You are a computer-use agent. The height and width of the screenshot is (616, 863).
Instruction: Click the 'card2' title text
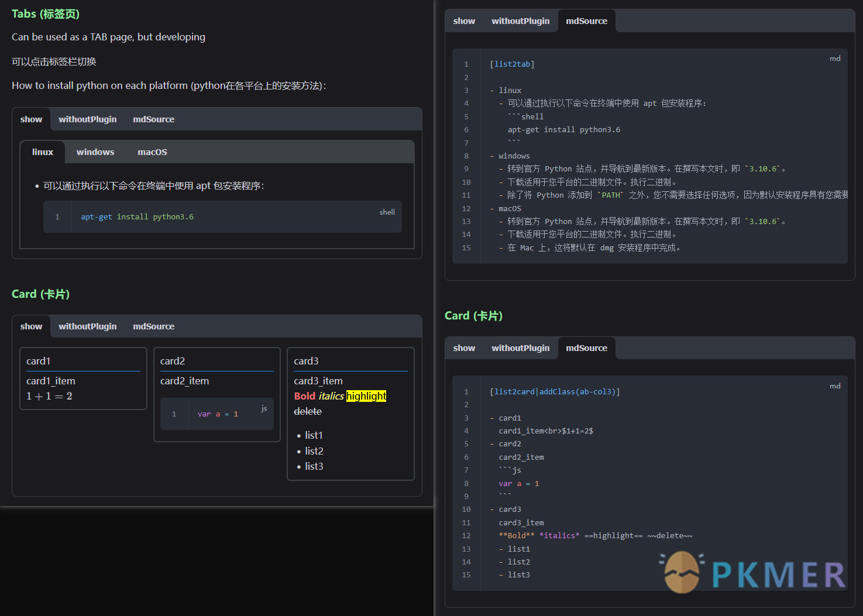(x=173, y=362)
